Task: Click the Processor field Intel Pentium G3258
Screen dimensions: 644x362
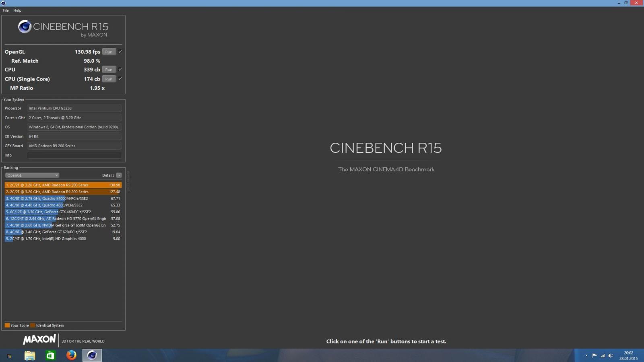Action: (74, 108)
